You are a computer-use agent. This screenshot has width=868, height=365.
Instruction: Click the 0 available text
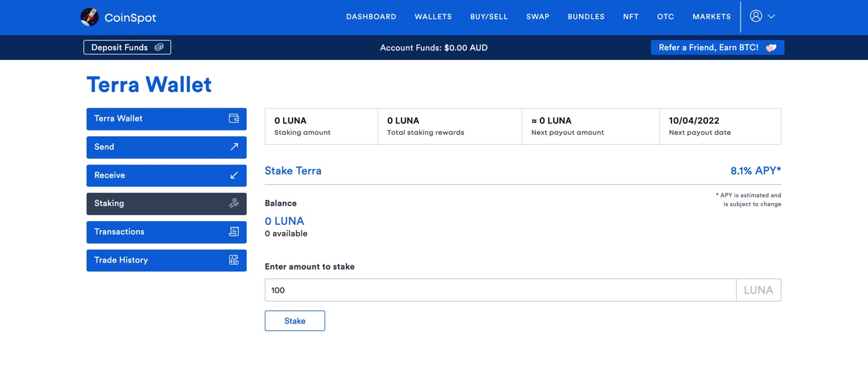[286, 234]
